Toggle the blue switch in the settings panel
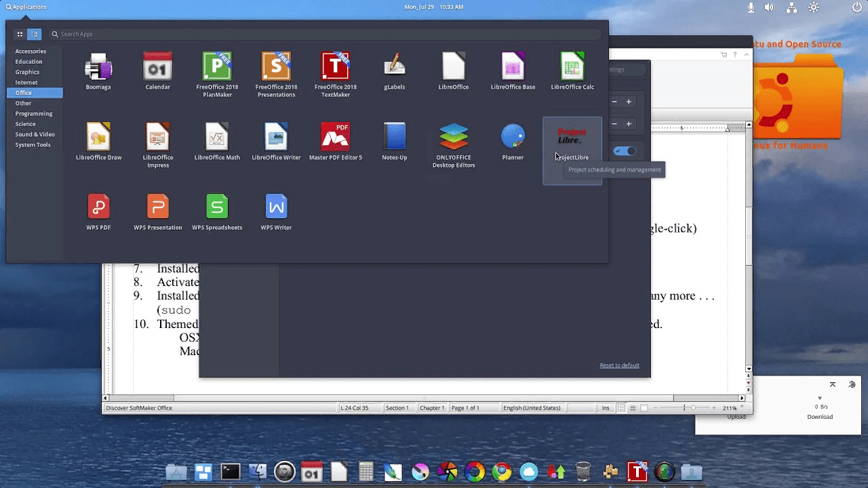The height and width of the screenshot is (488, 868). [x=625, y=151]
